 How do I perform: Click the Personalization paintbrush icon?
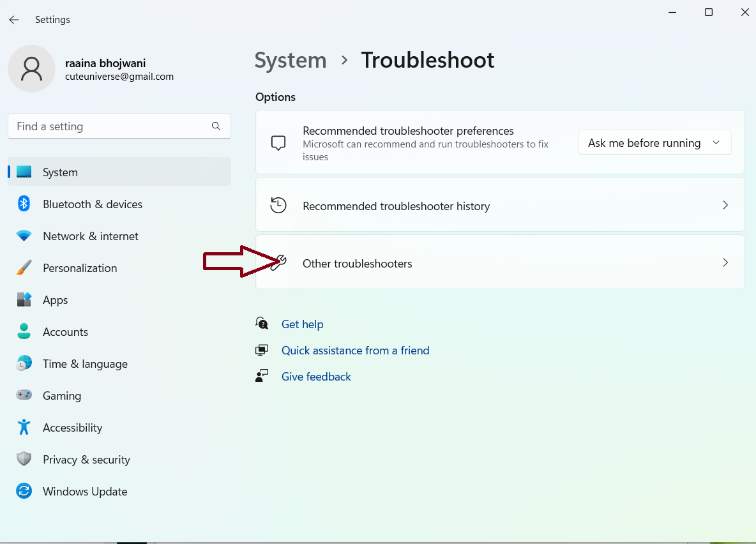24,268
